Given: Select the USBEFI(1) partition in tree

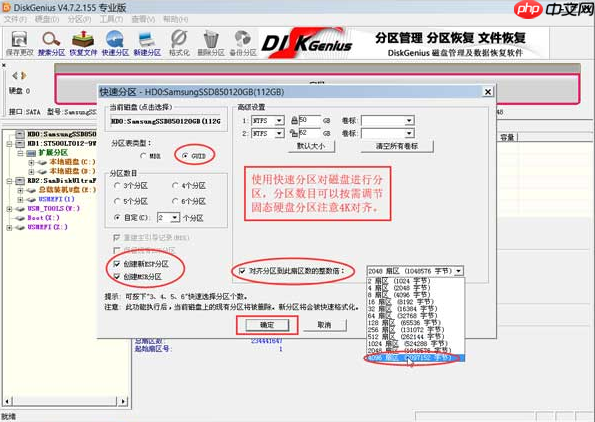Looking at the screenshot, I should click(x=57, y=199).
